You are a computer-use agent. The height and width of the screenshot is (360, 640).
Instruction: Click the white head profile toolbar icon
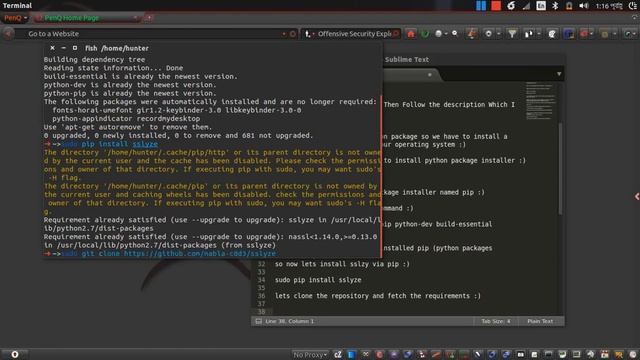coord(552,34)
